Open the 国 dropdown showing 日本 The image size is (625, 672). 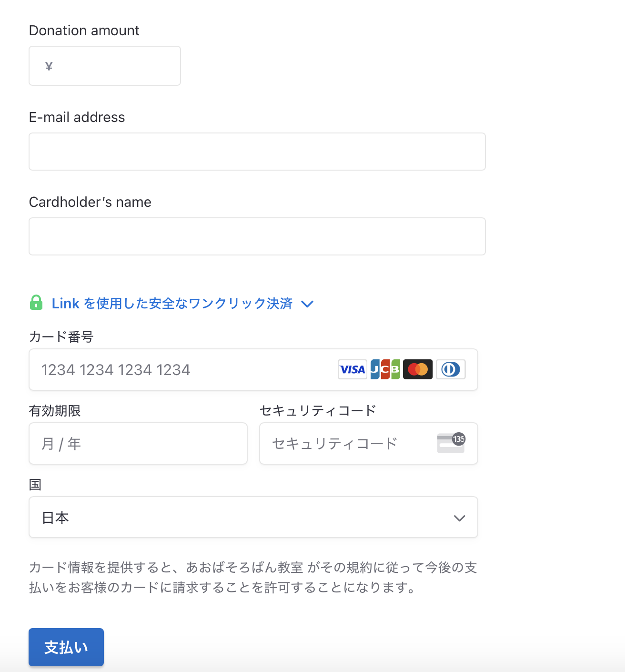point(253,518)
